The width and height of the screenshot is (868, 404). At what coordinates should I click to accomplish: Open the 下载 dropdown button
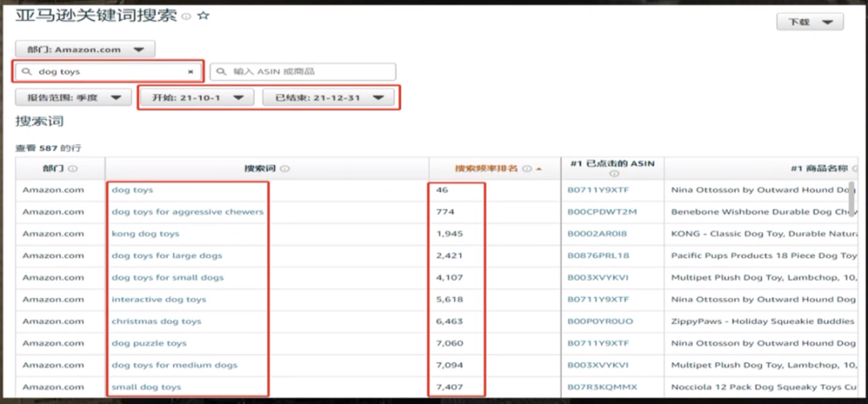(810, 22)
